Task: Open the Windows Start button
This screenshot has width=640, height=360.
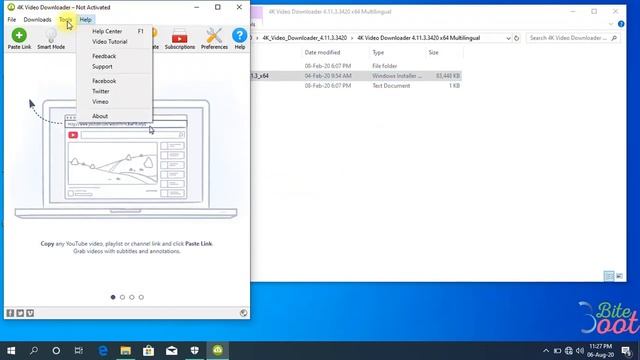Action: (x=11, y=351)
